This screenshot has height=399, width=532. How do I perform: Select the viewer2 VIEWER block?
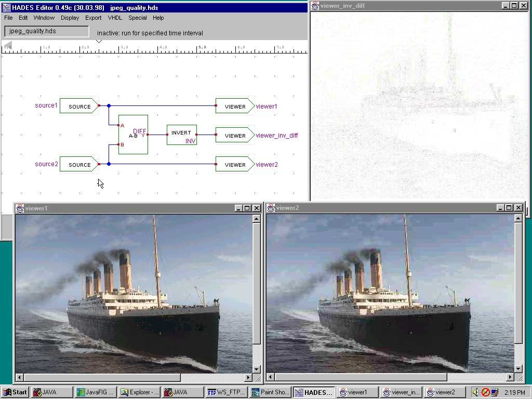234,164
